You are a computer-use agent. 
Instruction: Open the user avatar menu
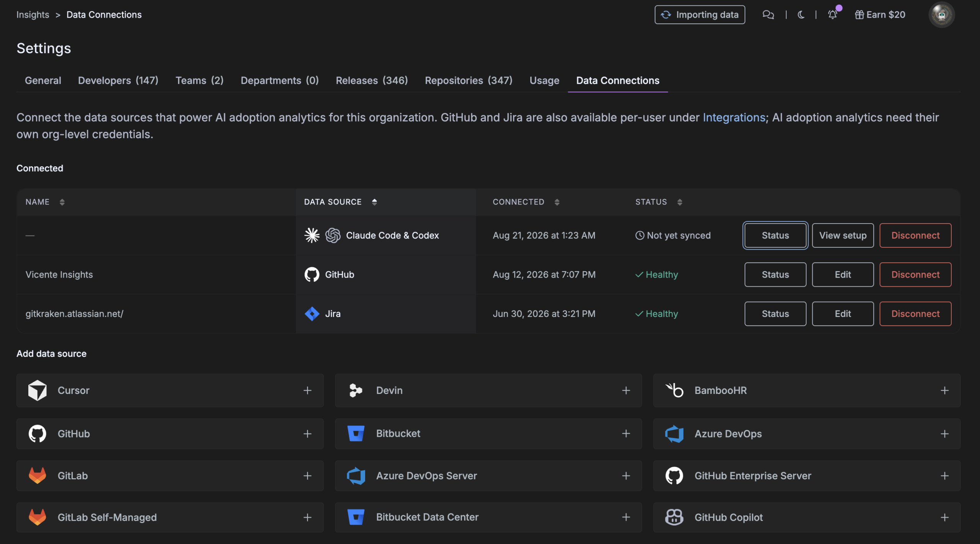[941, 15]
